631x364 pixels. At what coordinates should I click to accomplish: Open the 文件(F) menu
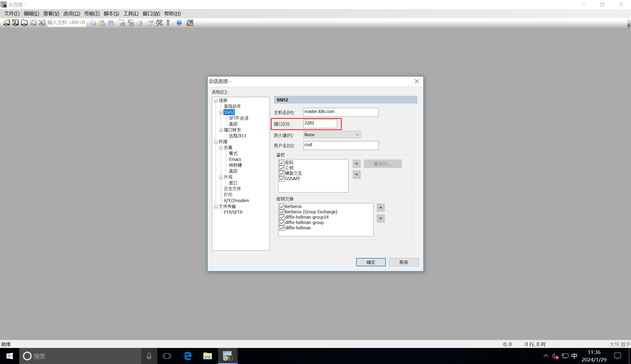pos(12,13)
